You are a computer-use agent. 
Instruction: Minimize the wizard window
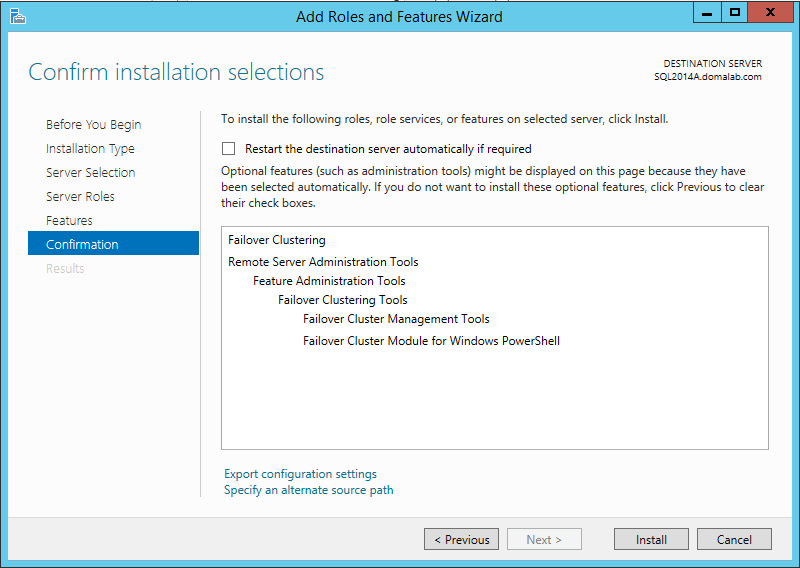(x=707, y=13)
